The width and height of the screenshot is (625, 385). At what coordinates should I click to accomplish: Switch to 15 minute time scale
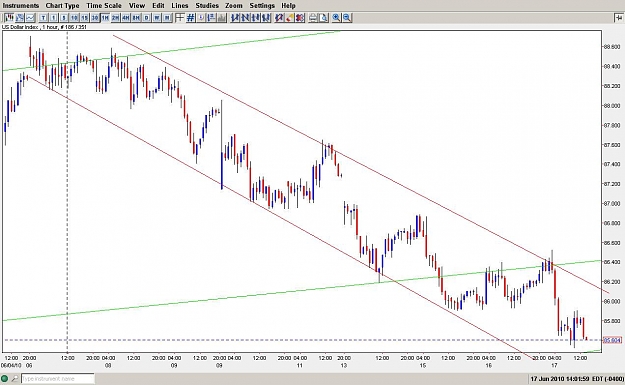[x=85, y=18]
